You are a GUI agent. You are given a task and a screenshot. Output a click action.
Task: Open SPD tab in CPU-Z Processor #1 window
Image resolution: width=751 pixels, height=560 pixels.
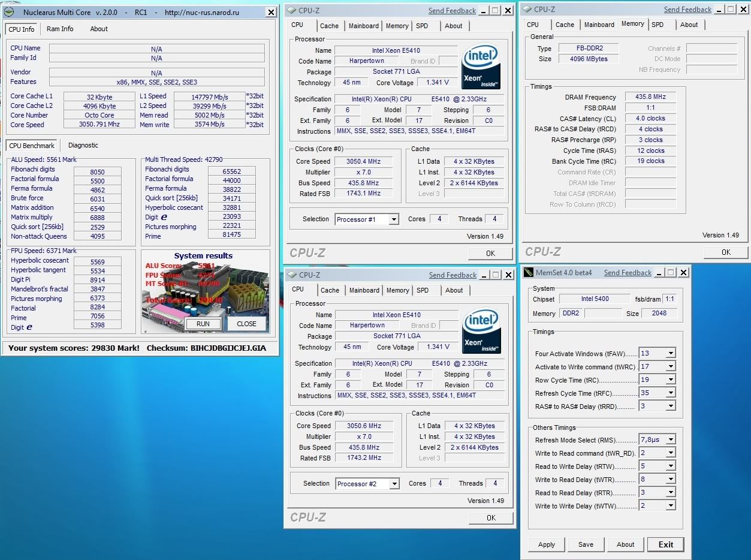pos(422,26)
